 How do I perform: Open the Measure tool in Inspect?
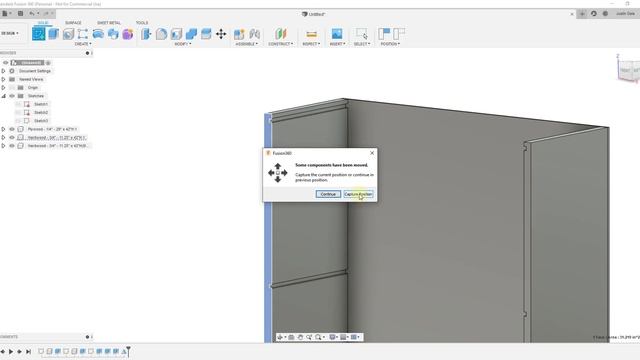tap(311, 34)
